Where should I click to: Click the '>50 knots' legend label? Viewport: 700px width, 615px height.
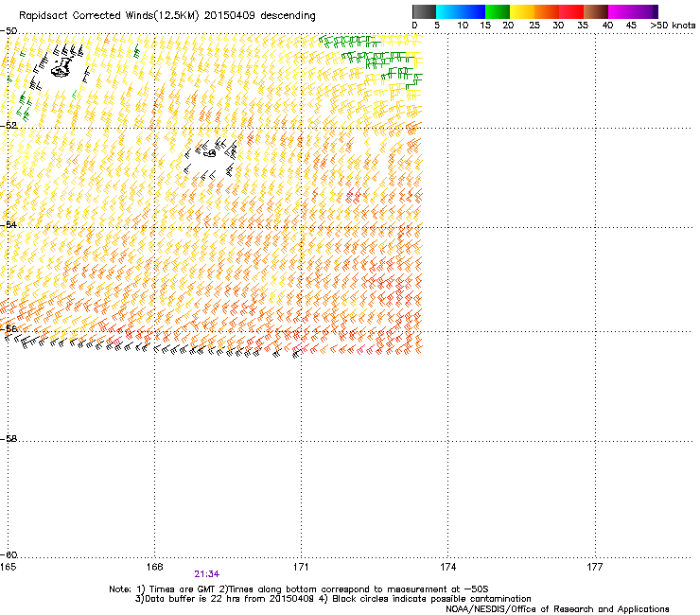[673, 26]
